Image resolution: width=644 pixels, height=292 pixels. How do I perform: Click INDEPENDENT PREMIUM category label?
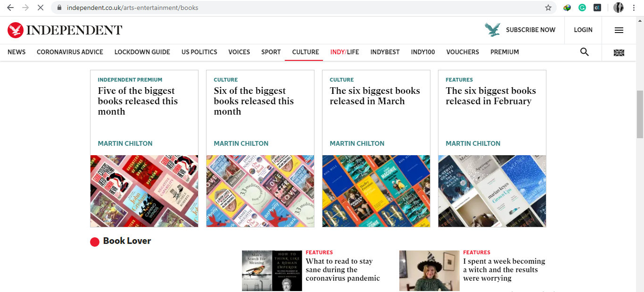pos(130,80)
